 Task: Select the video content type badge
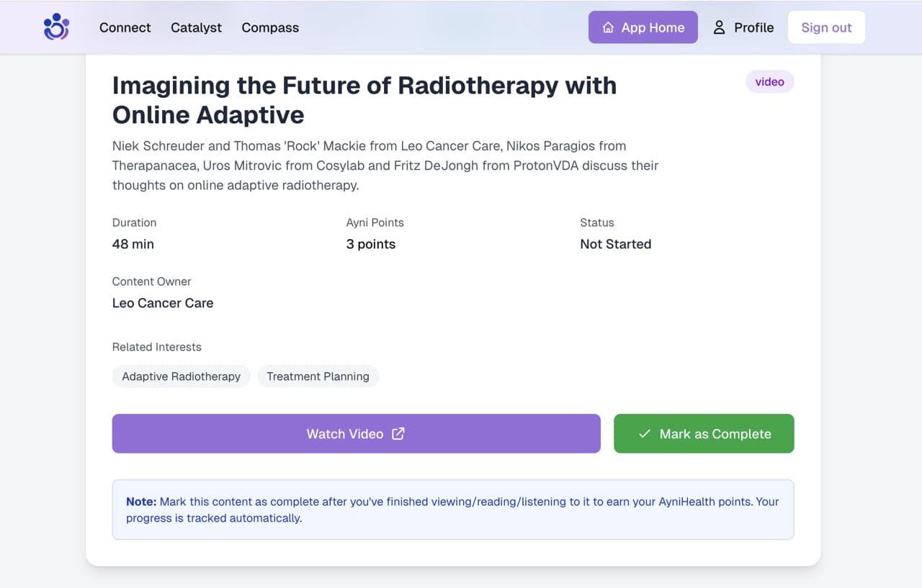(769, 81)
